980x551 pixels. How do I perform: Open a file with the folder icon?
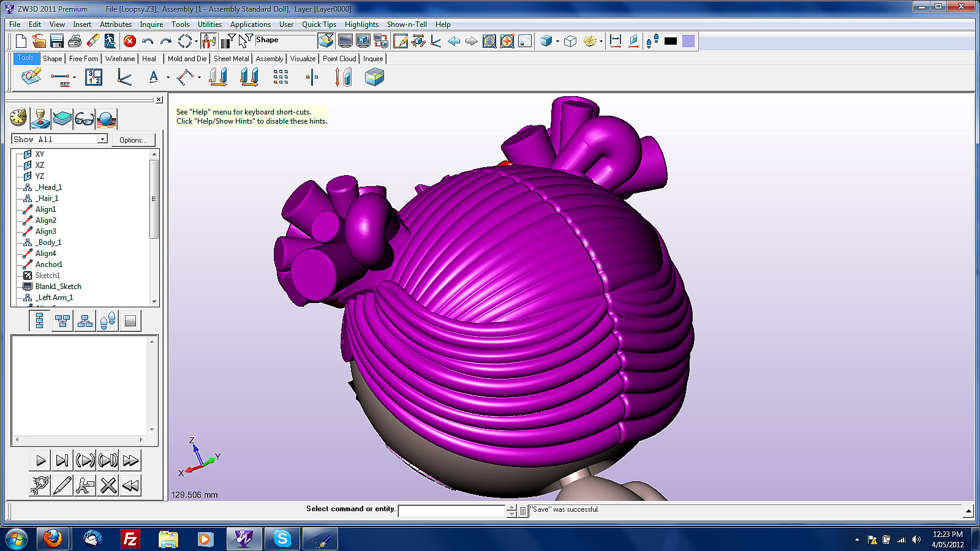tap(39, 41)
